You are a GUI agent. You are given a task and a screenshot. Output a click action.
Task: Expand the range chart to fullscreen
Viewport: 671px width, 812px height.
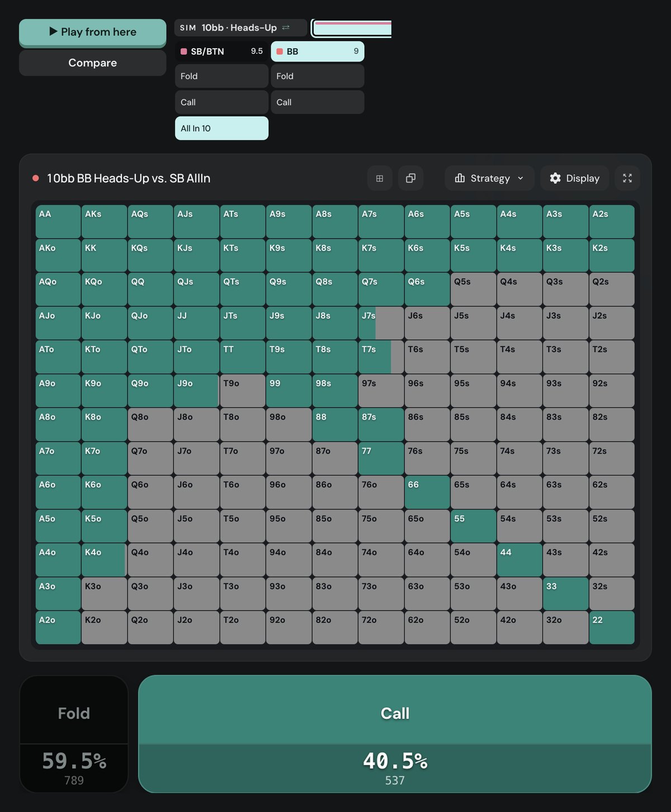(x=627, y=178)
